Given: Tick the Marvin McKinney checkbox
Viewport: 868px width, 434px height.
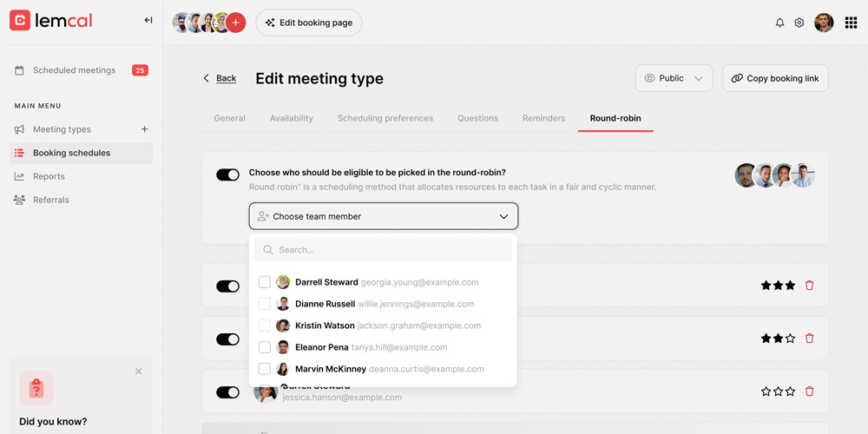Looking at the screenshot, I should (265, 369).
